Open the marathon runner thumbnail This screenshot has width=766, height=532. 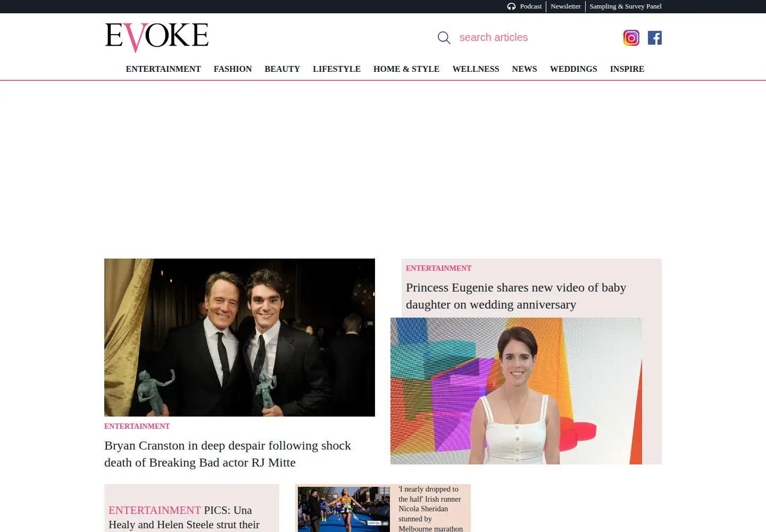pos(344,509)
